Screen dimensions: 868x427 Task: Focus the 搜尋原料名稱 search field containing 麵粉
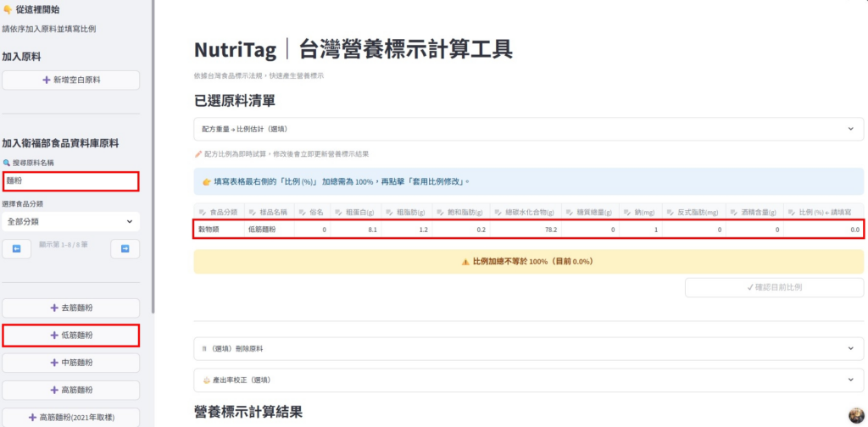point(71,181)
